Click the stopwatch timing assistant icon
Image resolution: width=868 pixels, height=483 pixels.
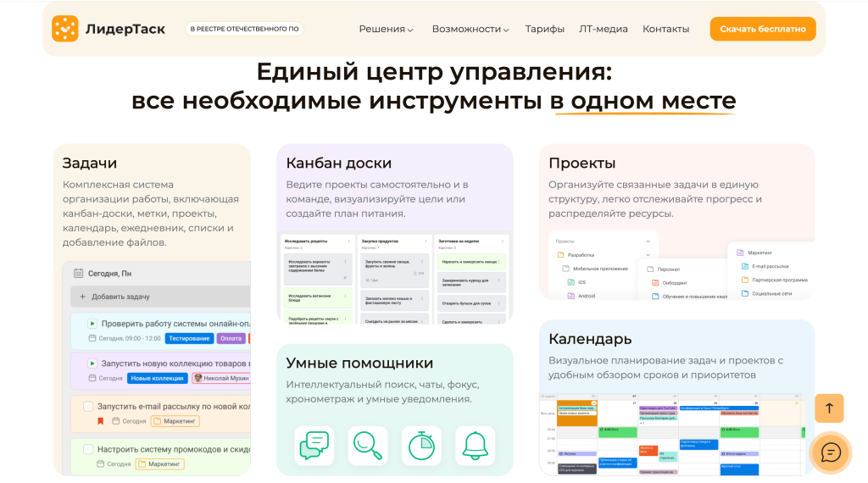coord(421,446)
